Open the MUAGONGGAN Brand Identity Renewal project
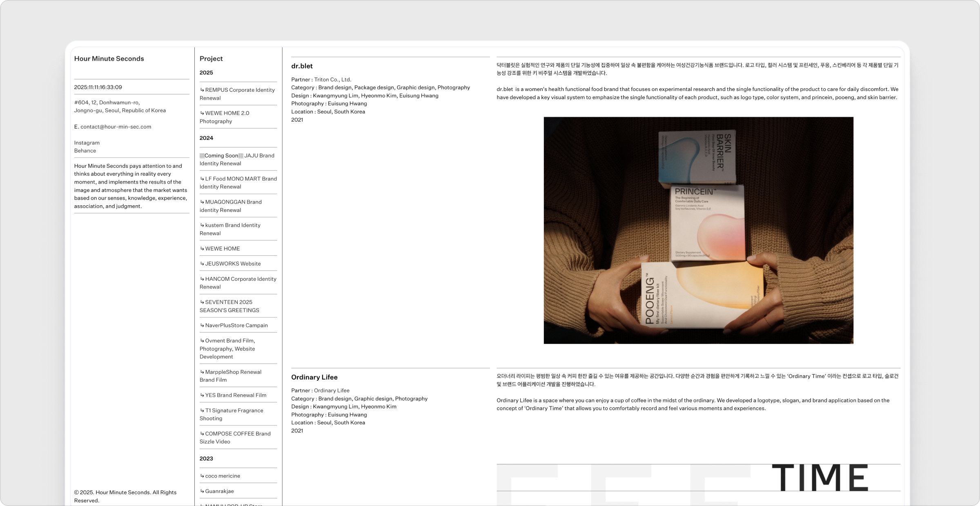Viewport: 980px width, 506px height. (231, 206)
